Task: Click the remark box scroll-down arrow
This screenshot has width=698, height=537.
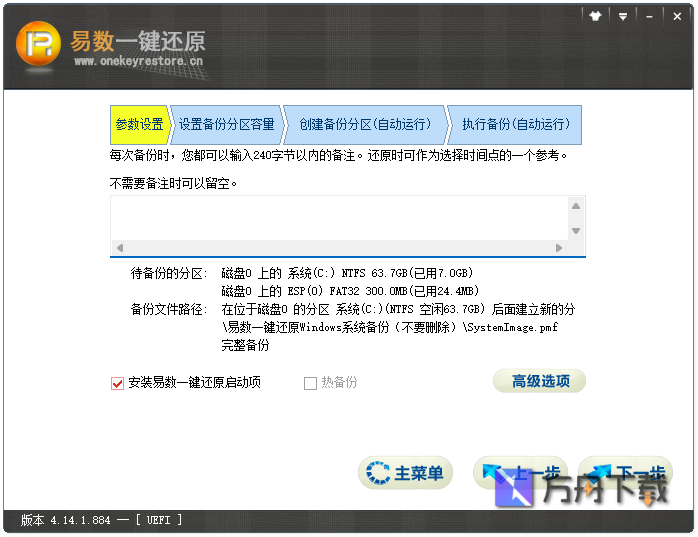Action: click(576, 231)
